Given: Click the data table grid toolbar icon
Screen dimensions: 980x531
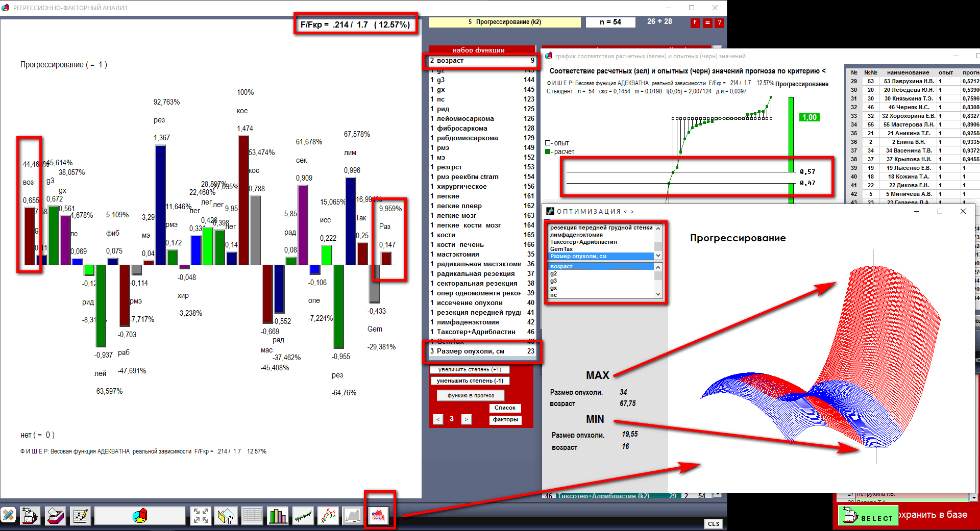Looking at the screenshot, I should tap(252, 516).
